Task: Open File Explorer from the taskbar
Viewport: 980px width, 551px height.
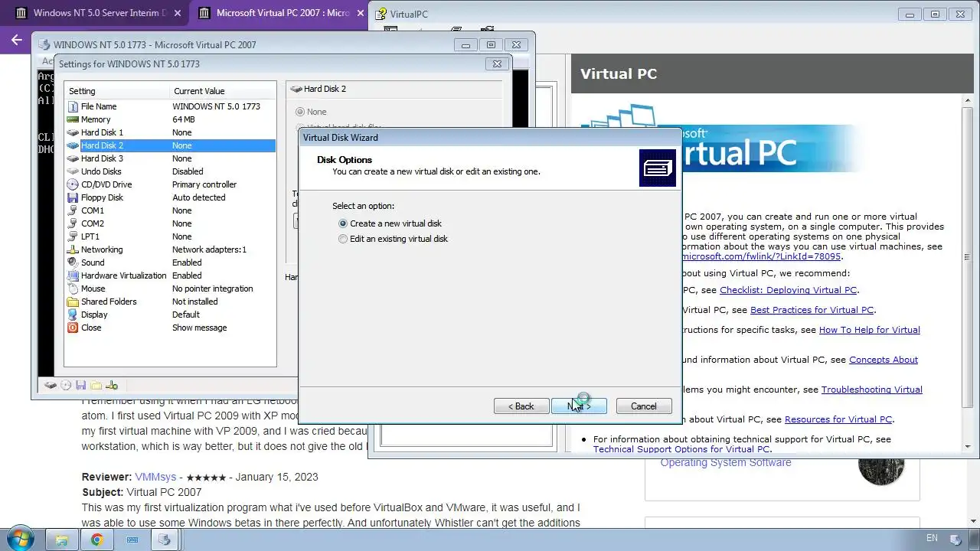Action: [62, 540]
